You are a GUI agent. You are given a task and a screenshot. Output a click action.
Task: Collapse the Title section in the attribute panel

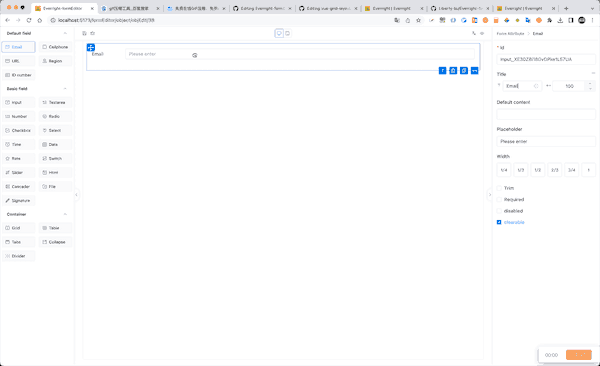(593, 73)
